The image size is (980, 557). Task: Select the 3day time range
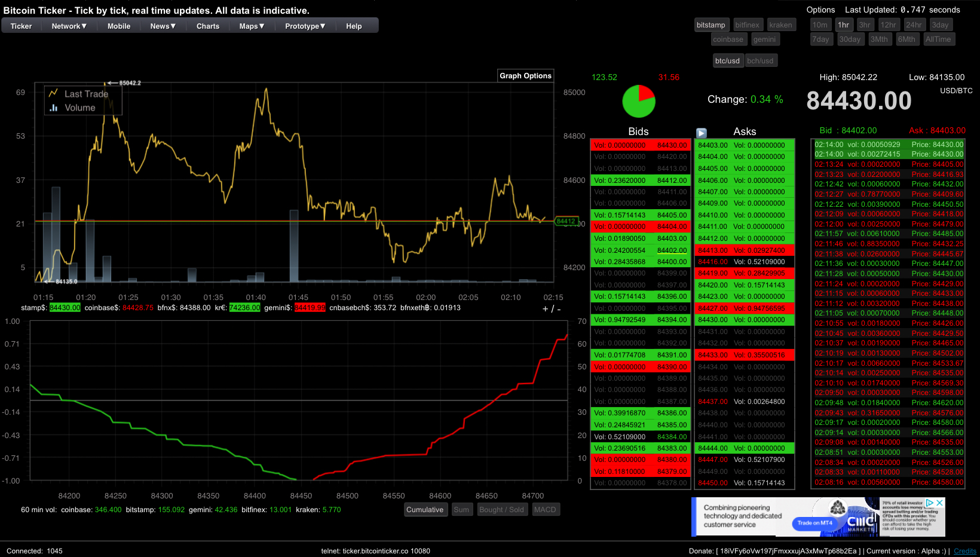click(941, 25)
